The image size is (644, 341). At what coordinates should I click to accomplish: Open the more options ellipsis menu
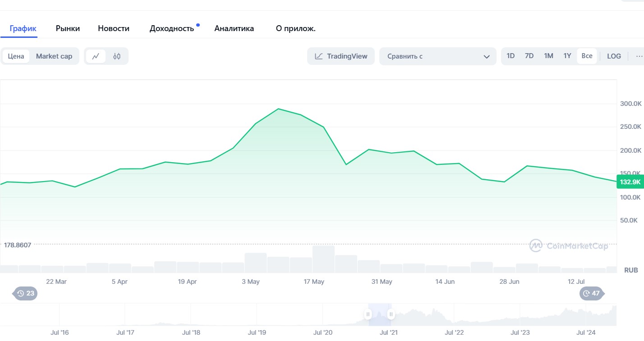pos(639,56)
